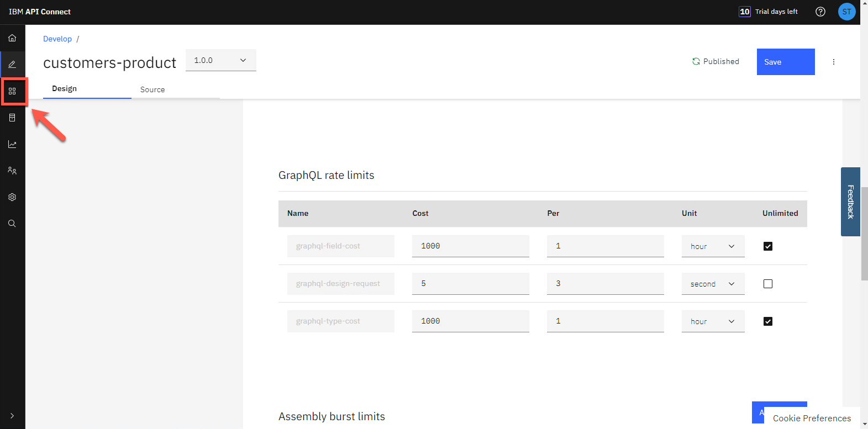Open the Home icon in sidebar
Screen dimensions: 868x429
12,38
